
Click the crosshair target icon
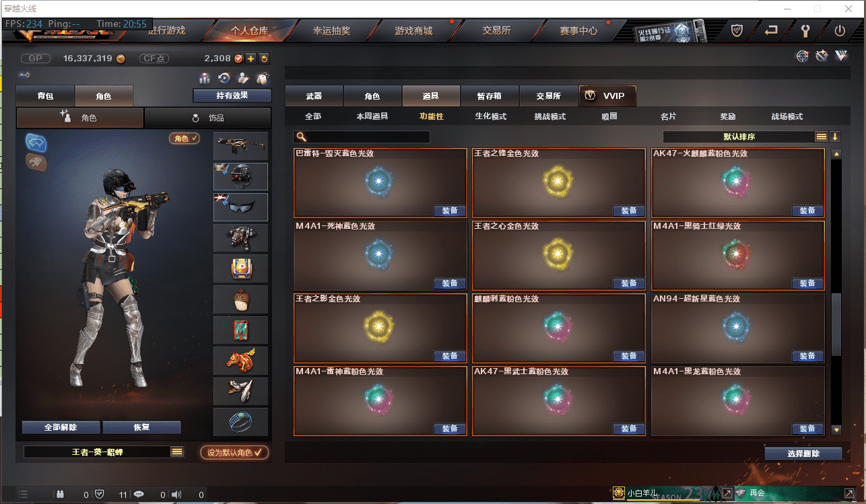tap(802, 57)
